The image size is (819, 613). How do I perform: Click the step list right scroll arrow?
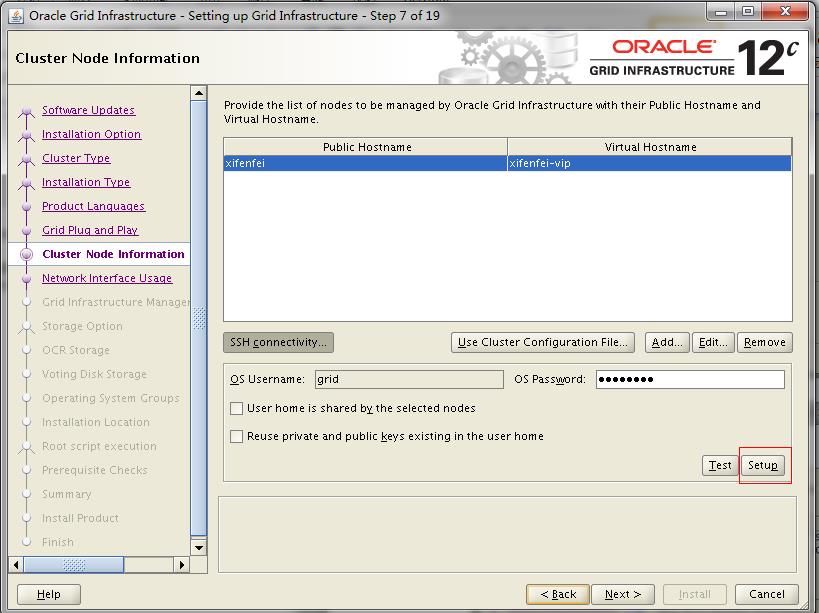click(182, 565)
